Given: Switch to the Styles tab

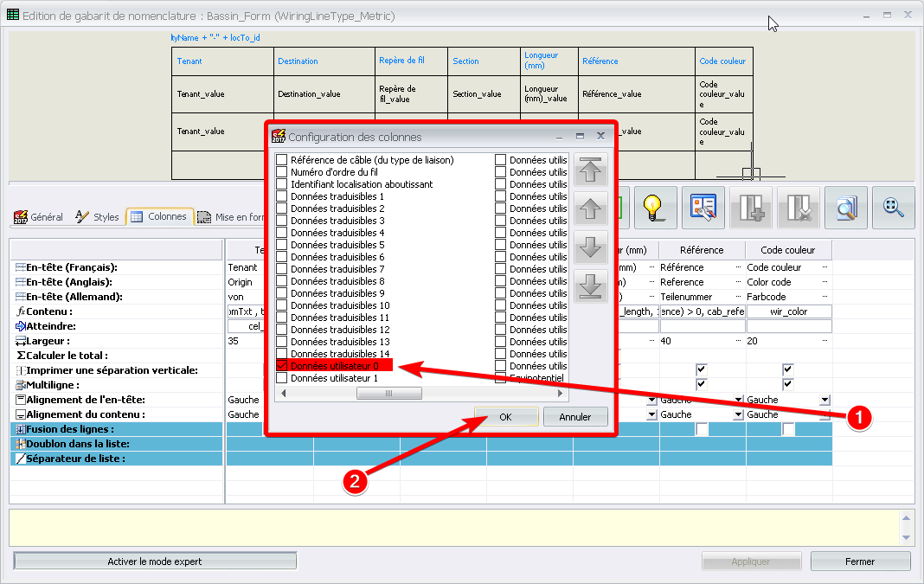Looking at the screenshot, I should point(97,217).
